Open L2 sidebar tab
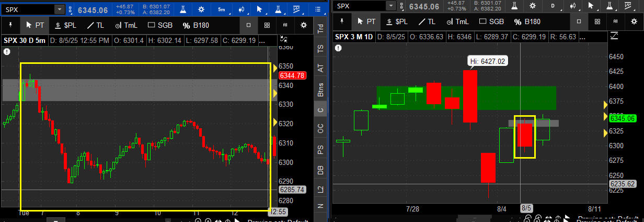 [320, 190]
